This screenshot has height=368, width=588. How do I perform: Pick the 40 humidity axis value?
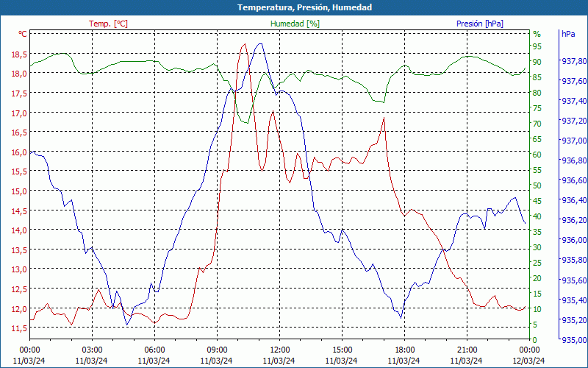tap(537, 216)
